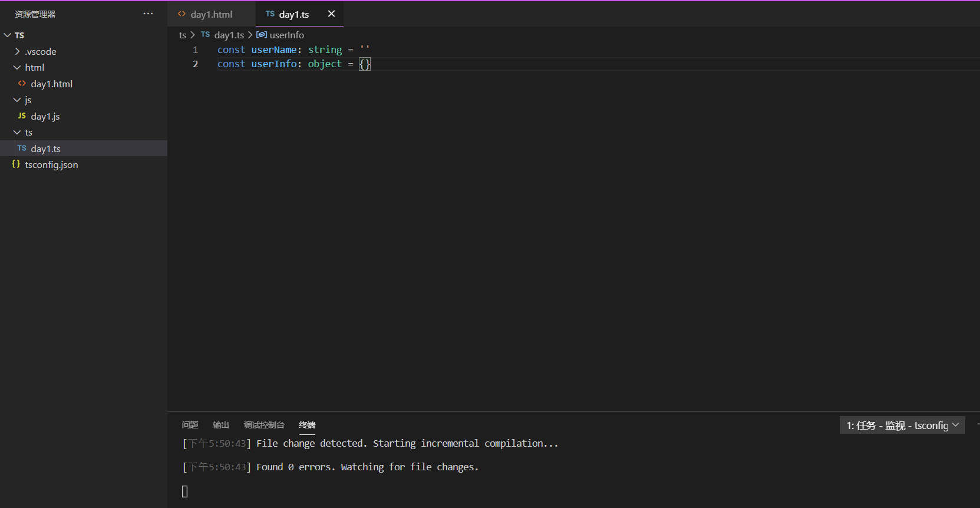Expand the .vscode folder

84,51
